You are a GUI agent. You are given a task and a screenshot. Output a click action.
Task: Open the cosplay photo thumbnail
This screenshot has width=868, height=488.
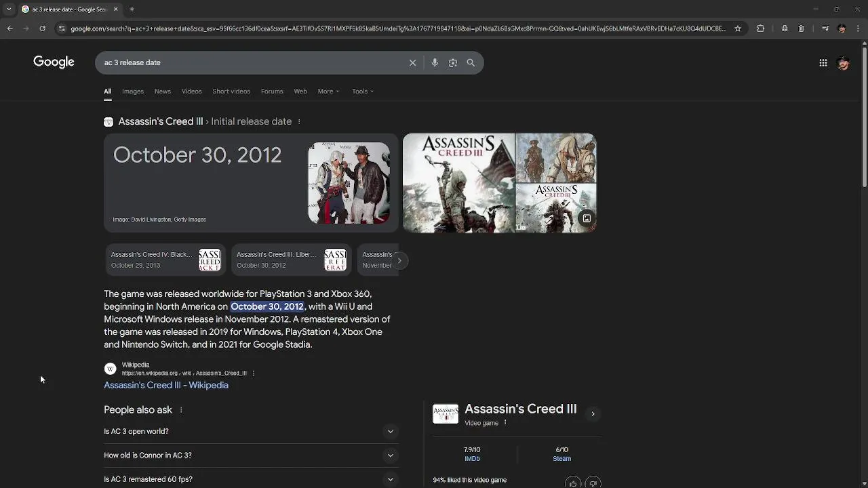click(349, 183)
